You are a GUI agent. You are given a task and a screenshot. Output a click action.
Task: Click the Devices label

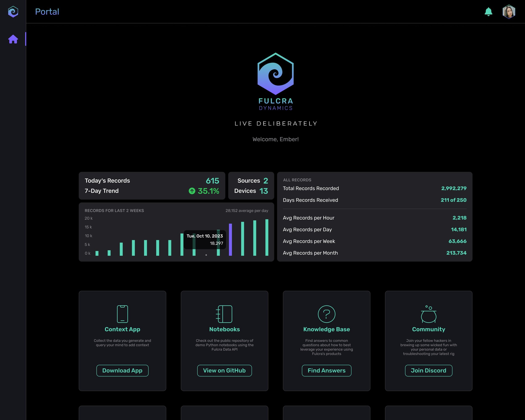click(245, 191)
